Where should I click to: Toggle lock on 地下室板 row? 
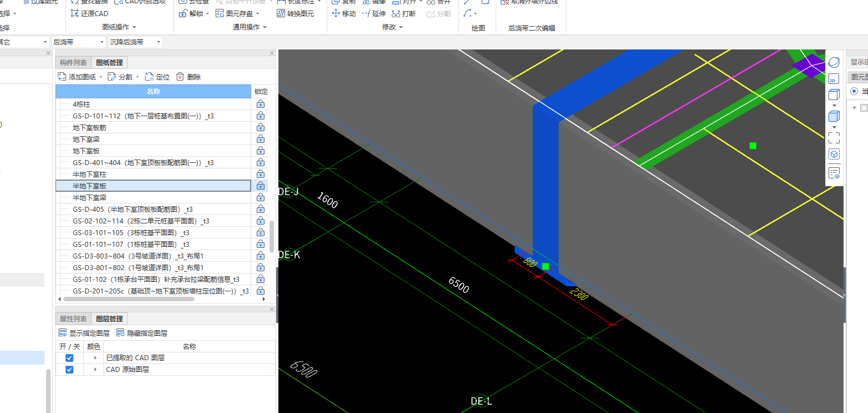pyautogui.click(x=260, y=151)
